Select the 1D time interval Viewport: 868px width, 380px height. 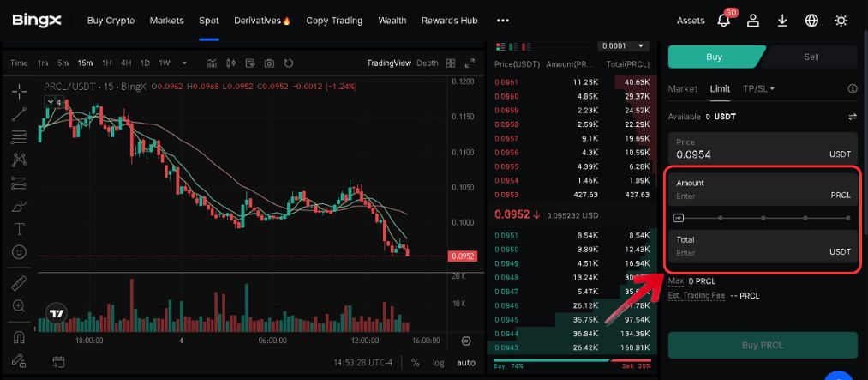pos(145,63)
